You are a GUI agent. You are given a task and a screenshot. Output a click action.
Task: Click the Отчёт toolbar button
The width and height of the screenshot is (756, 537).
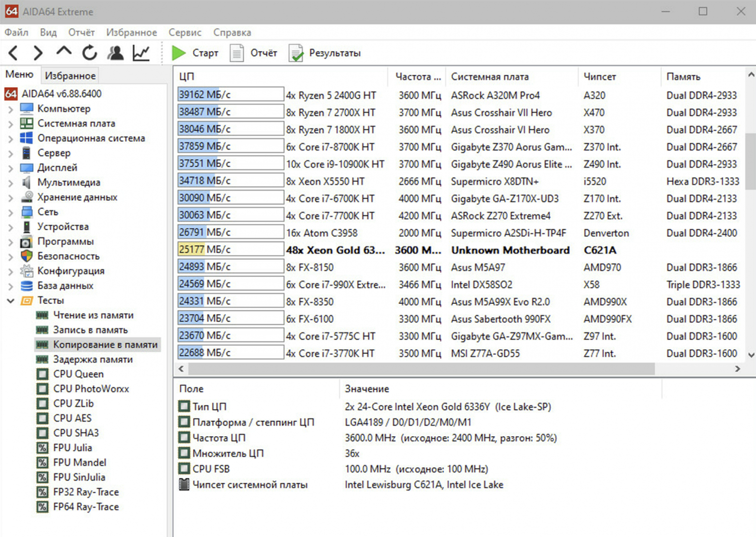tap(253, 53)
